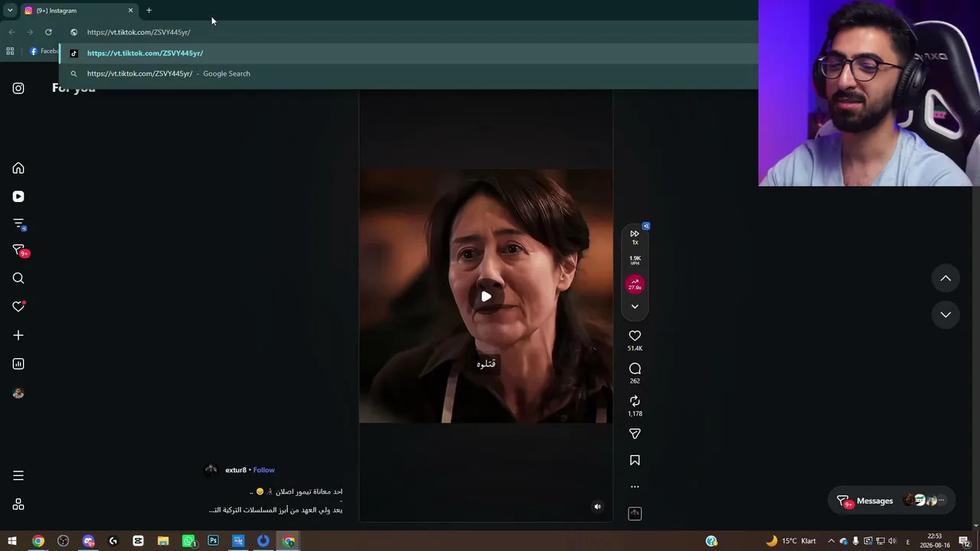This screenshot has height=551, width=980.
Task: Like the reel with 51.4K likes
Action: [635, 336]
